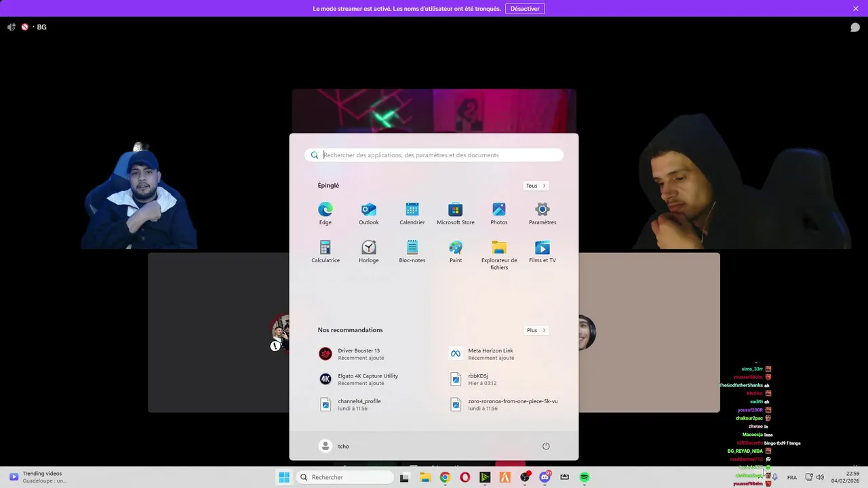Open the Films et TV app
The image size is (868, 488).
click(542, 251)
